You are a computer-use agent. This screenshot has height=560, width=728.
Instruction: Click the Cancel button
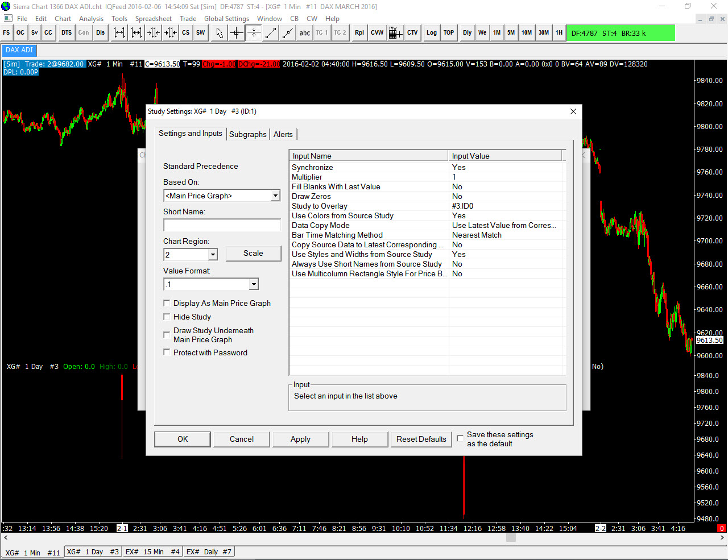coord(242,439)
